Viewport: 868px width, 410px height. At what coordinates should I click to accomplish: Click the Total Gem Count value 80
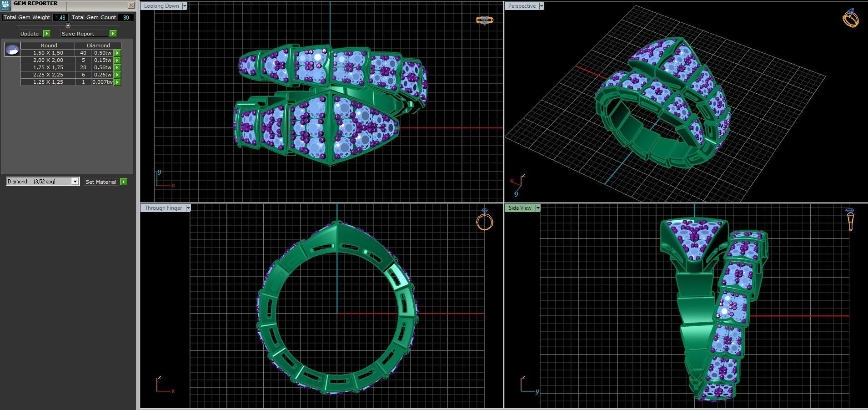coord(126,18)
